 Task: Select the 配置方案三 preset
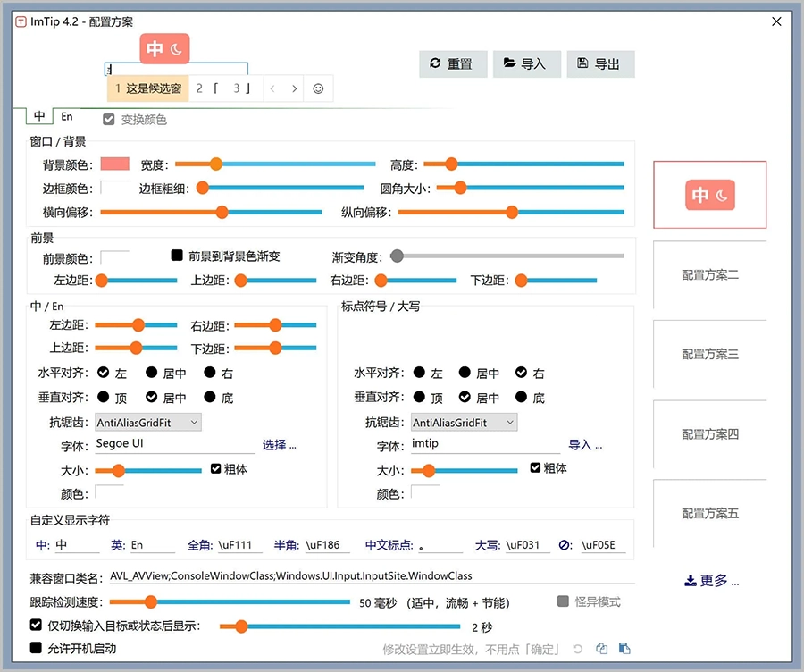pyautogui.click(x=709, y=354)
